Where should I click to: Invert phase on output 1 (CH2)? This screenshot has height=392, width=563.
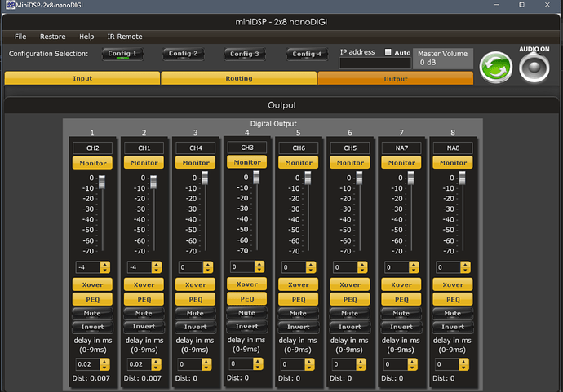(92, 327)
